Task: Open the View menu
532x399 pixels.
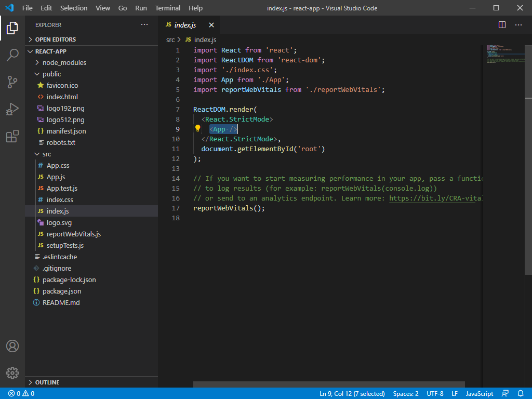Action: pyautogui.click(x=103, y=8)
